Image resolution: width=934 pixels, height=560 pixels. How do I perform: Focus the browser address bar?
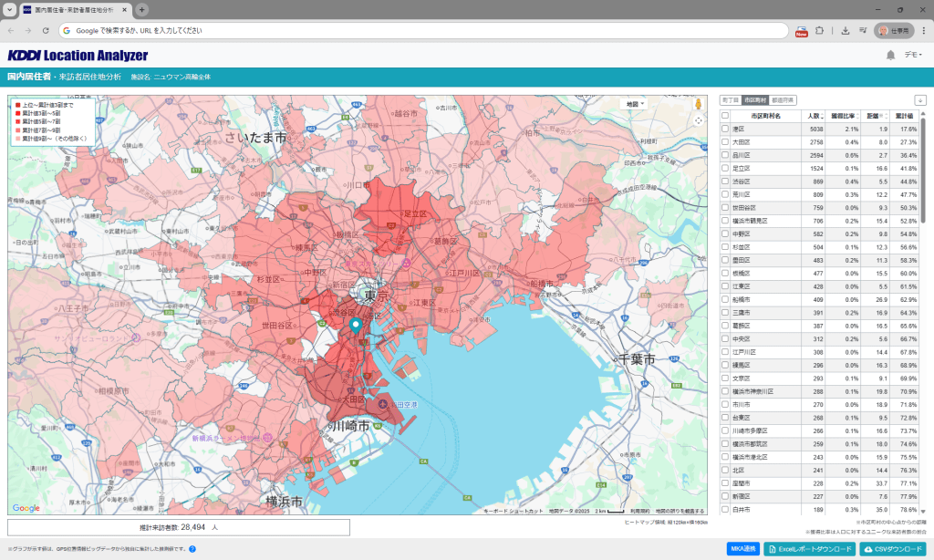pos(423,30)
